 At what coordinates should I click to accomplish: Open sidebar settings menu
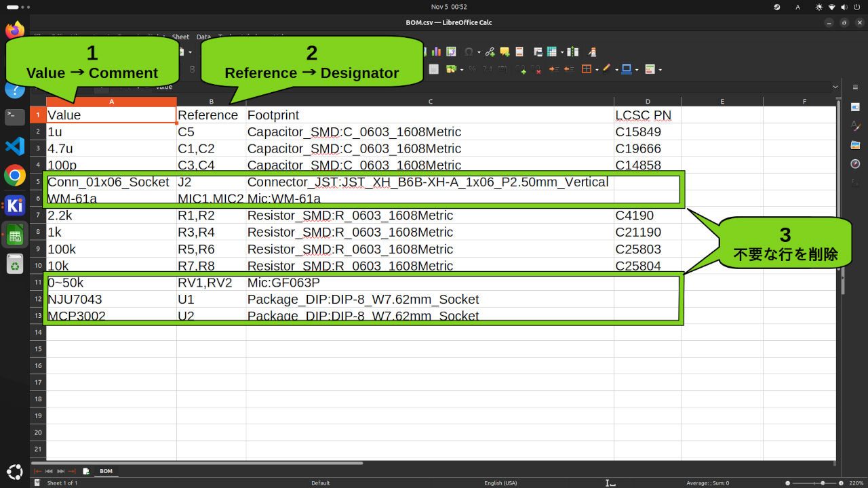[855, 87]
